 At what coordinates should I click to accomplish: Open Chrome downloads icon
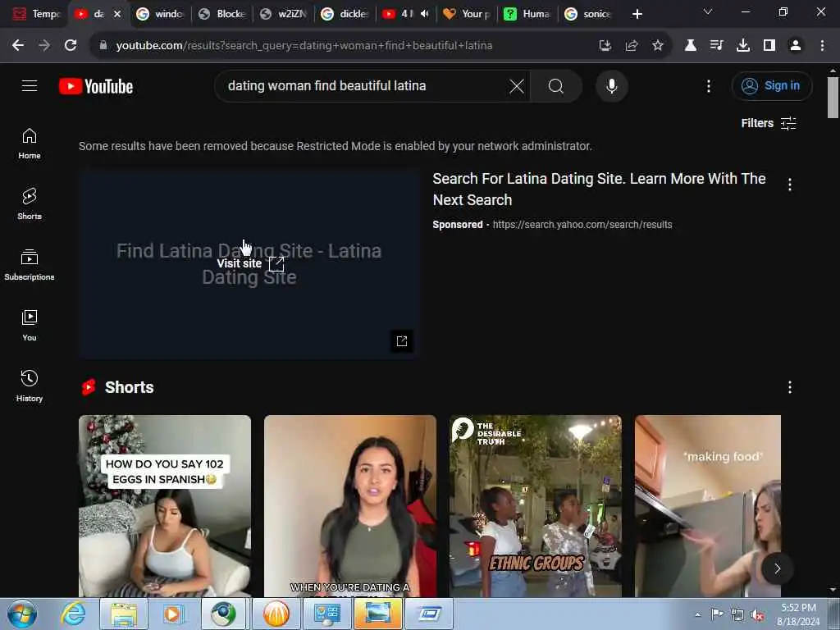coord(743,46)
